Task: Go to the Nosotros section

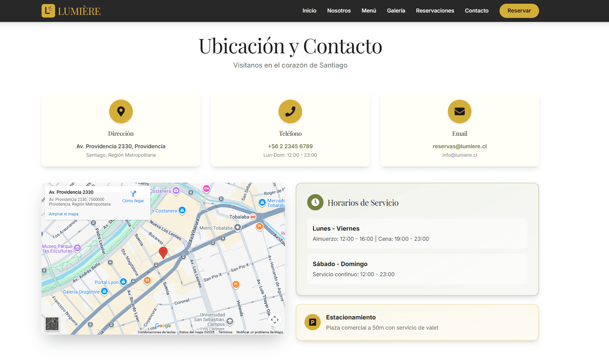Action: tap(339, 11)
